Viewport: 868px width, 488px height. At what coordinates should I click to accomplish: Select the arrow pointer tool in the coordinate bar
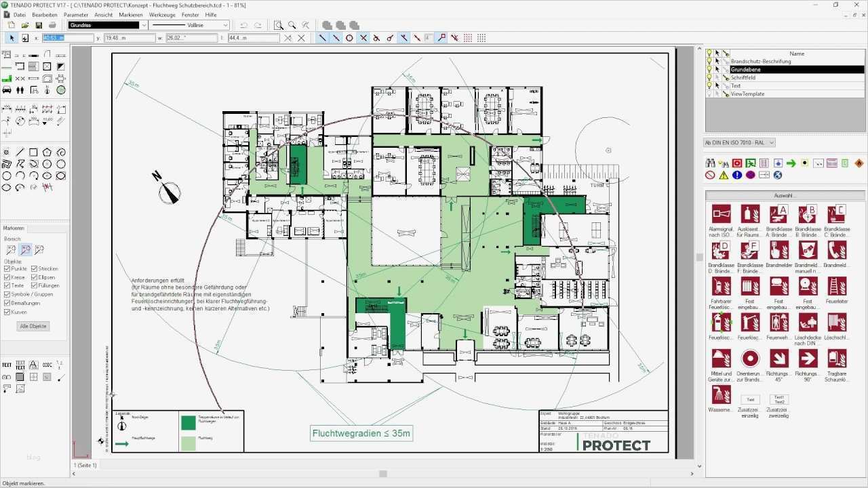click(12, 38)
